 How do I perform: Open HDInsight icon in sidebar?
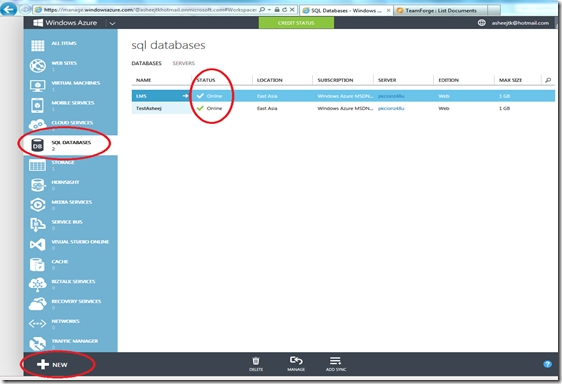click(38, 185)
